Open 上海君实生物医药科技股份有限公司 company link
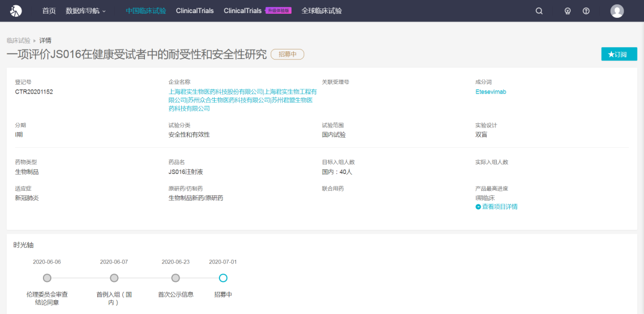The image size is (644, 314). pyautogui.click(x=216, y=92)
